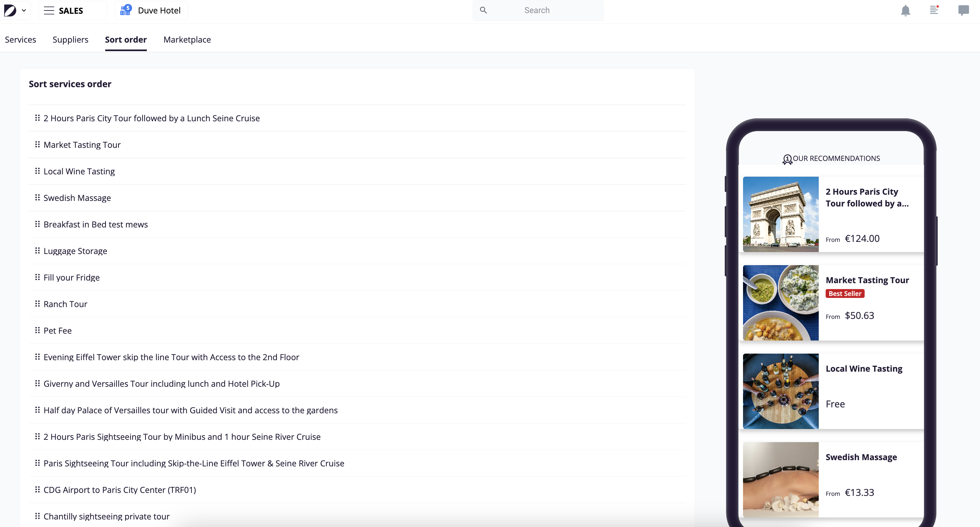The image size is (980, 527).
Task: Click 'Chantilly sightseeing private tour' row text
Action: point(107,516)
